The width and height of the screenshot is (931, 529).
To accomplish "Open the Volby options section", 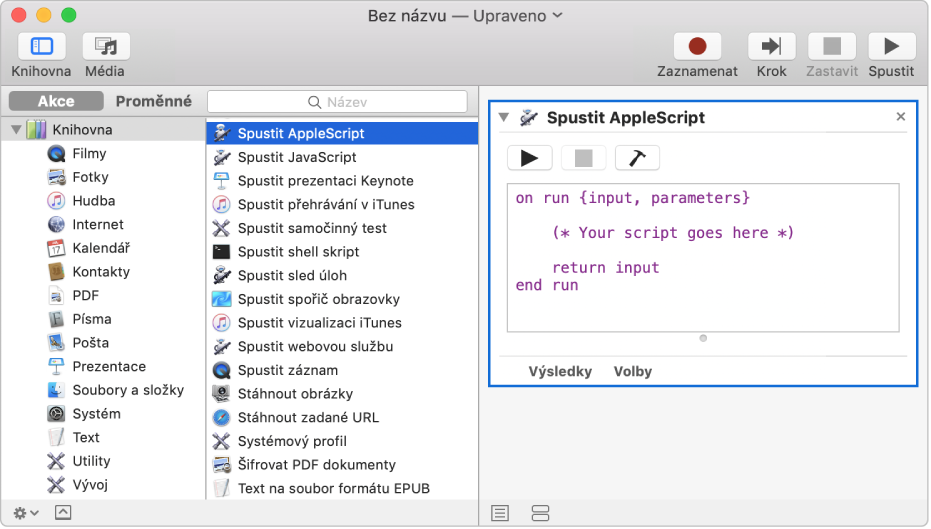I will tap(632, 372).
